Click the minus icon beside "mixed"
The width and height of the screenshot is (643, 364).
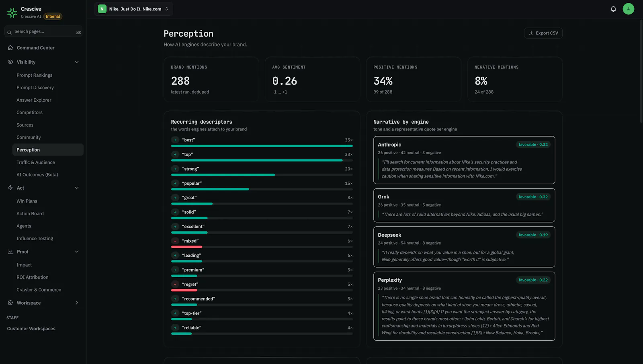tap(175, 241)
